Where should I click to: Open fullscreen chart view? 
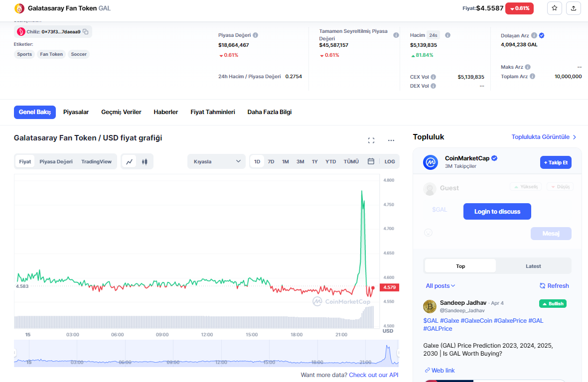pyautogui.click(x=371, y=140)
